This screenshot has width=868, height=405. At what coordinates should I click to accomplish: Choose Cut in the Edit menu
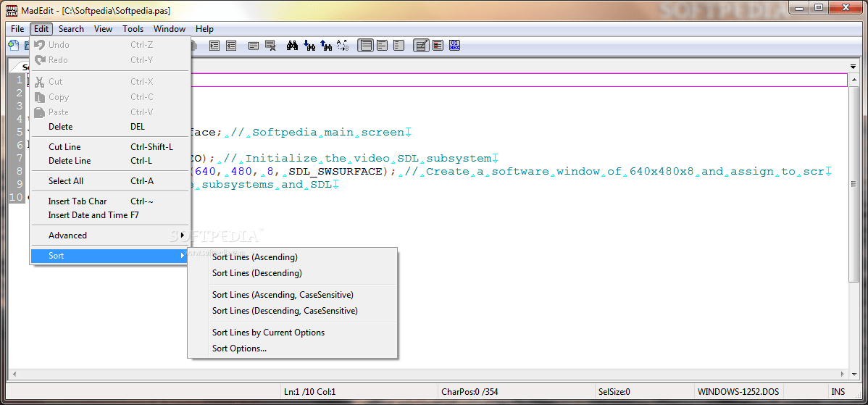[x=110, y=81]
